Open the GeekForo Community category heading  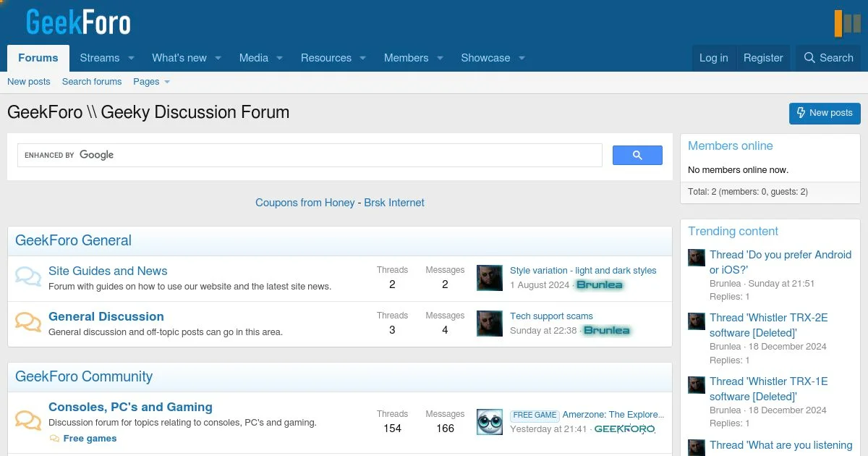pos(84,377)
